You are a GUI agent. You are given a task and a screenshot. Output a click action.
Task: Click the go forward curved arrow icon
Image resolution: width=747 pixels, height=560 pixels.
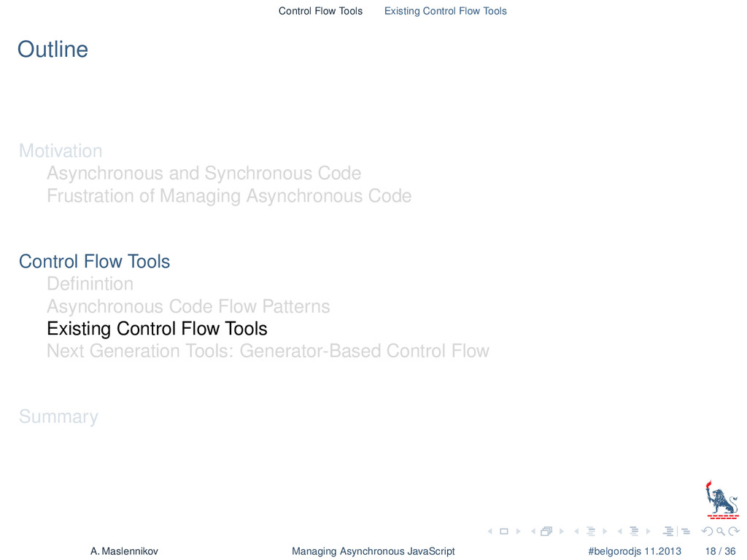point(734,531)
